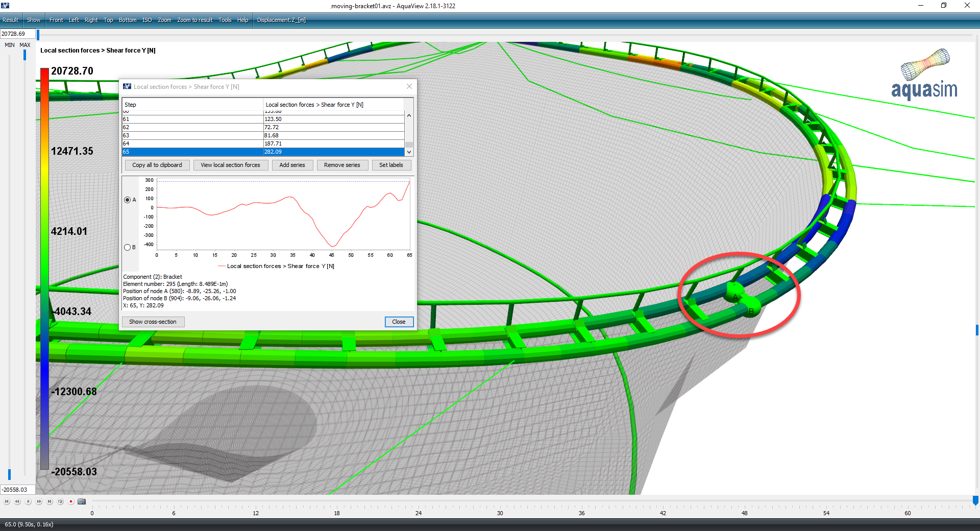Switch to Left view

(74, 20)
